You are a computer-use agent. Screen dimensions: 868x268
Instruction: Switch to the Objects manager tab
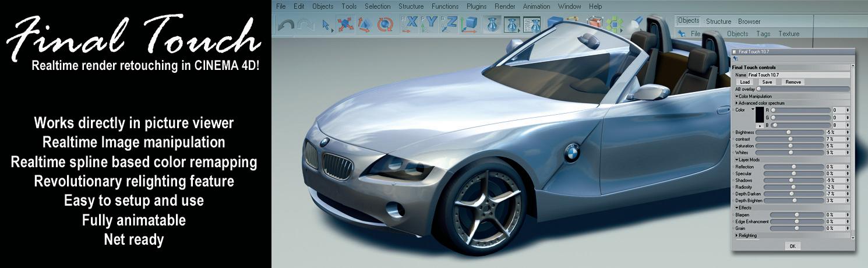[688, 20]
